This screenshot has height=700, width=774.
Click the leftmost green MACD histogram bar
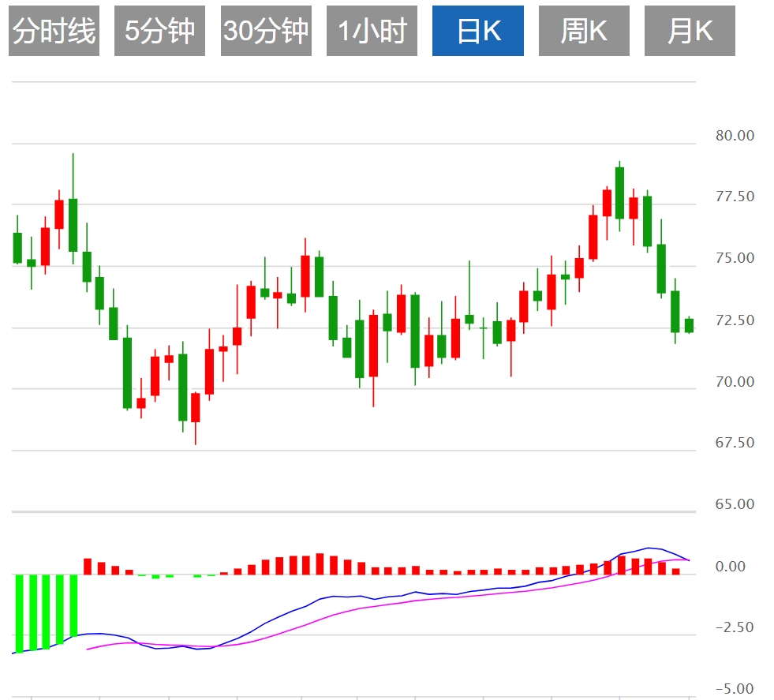(x=18, y=612)
